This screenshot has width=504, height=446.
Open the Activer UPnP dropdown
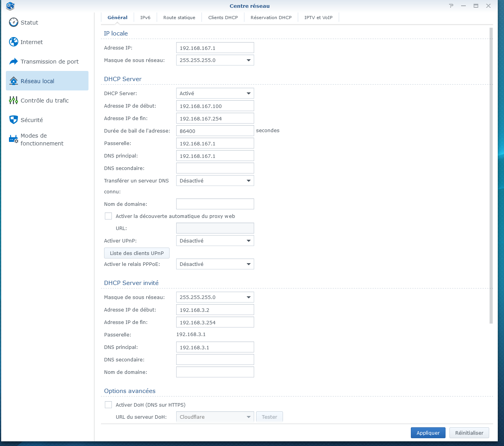(x=215, y=241)
